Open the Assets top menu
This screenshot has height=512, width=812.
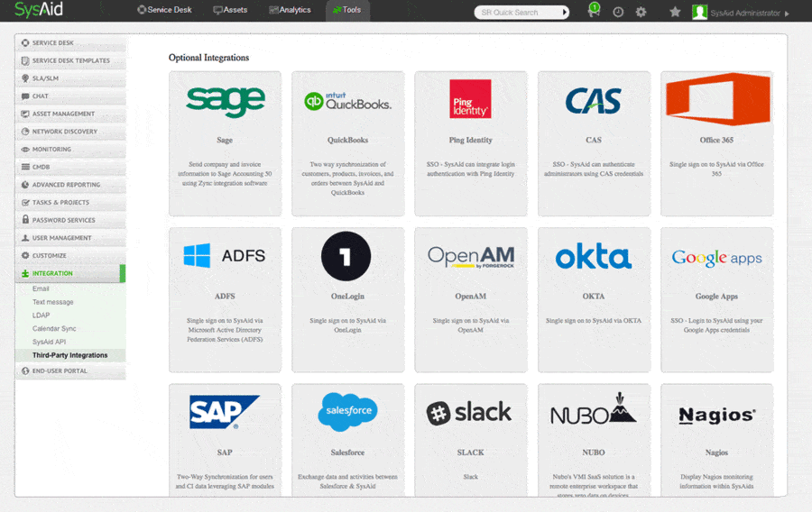click(x=230, y=10)
